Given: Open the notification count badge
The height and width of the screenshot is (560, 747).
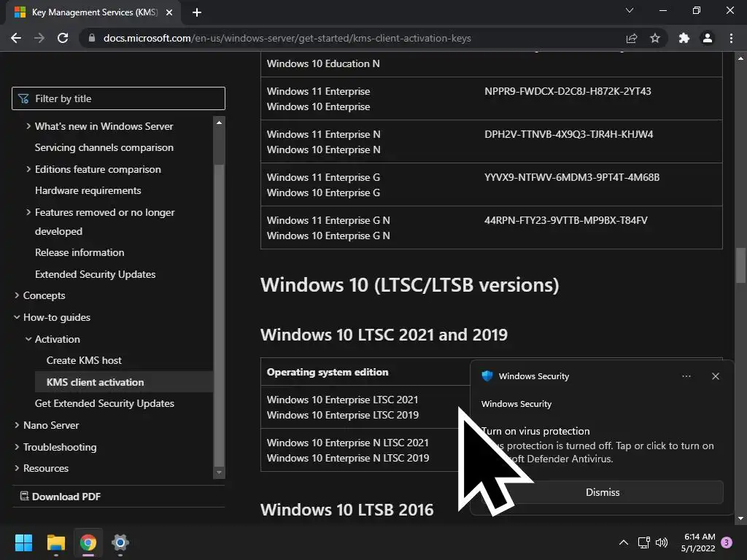Looking at the screenshot, I should 727,542.
